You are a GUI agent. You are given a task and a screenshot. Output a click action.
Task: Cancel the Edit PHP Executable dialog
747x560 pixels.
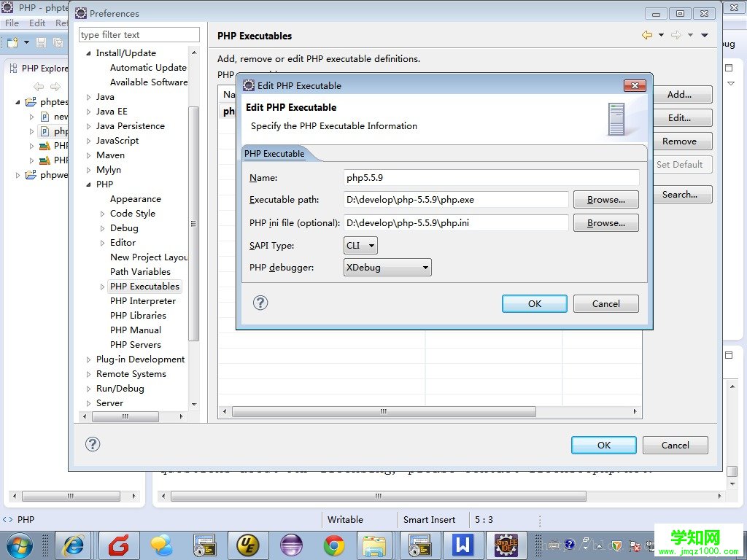pyautogui.click(x=606, y=304)
